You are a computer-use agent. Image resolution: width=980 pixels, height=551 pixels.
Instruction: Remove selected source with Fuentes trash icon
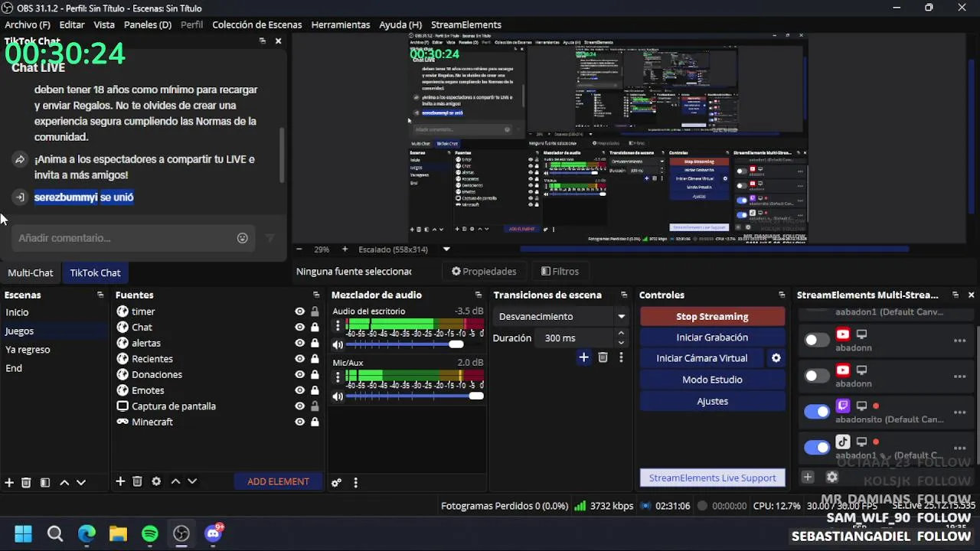click(138, 481)
